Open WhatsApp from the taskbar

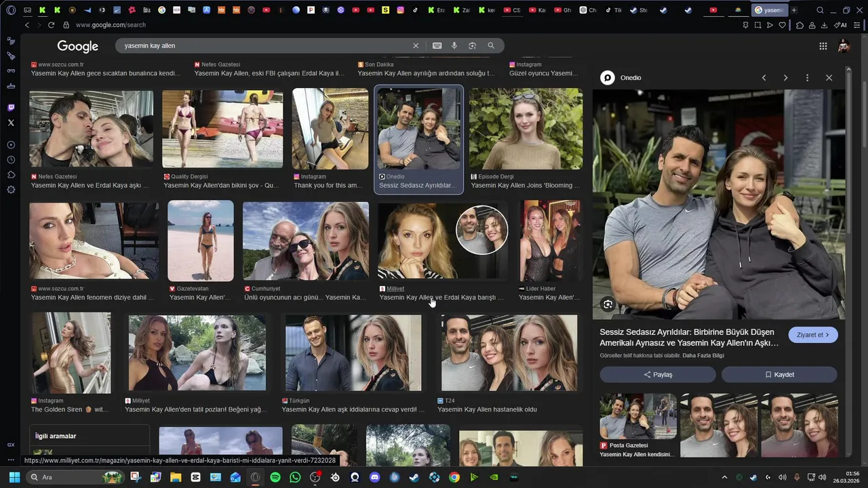[295, 477]
